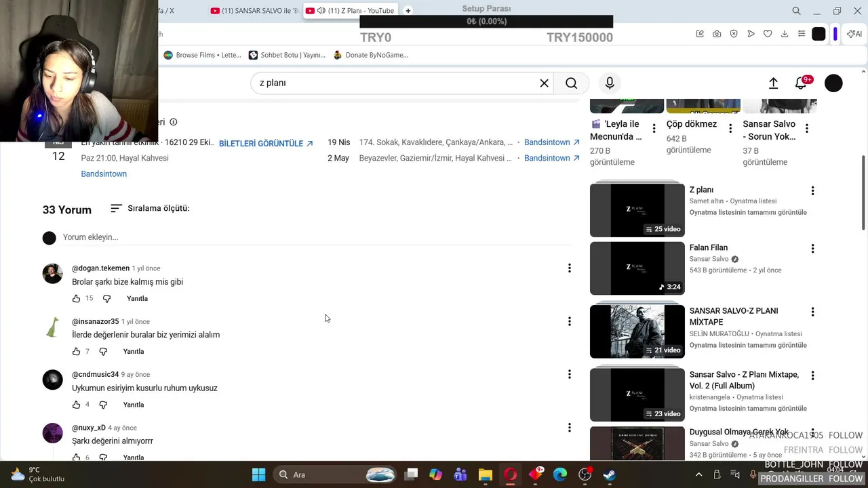The height and width of the screenshot is (488, 868).
Task: Click BİLETLERİ GÖRÜNTÜLE tickets link
Action: pos(266,143)
